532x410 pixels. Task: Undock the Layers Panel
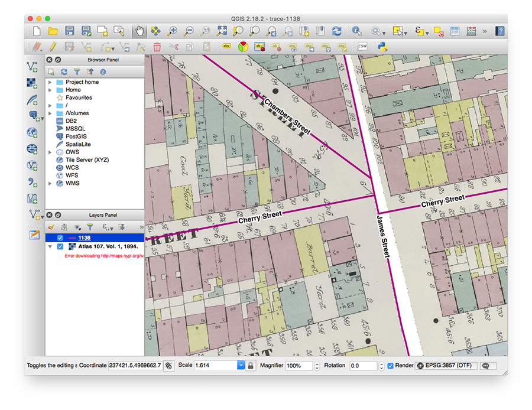pyautogui.click(x=58, y=215)
